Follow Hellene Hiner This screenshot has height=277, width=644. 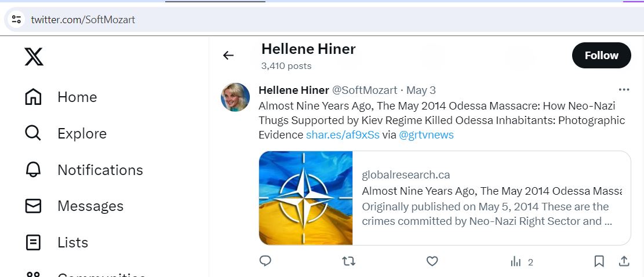point(601,56)
